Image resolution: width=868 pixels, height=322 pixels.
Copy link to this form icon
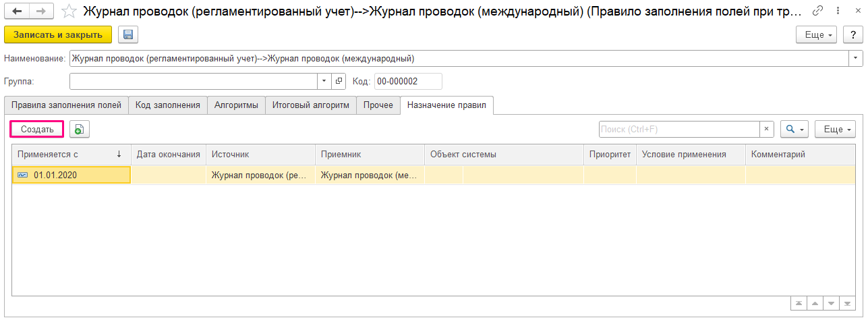coord(818,11)
